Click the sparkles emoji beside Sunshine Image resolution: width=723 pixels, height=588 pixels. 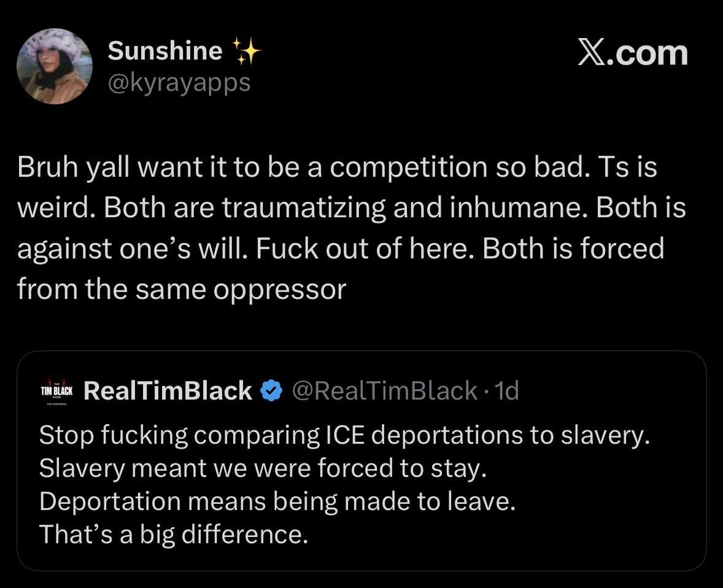coord(246,51)
